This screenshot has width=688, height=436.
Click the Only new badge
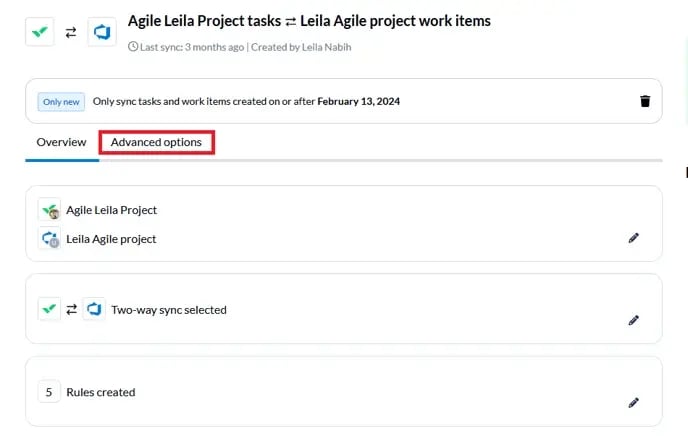[x=61, y=102]
